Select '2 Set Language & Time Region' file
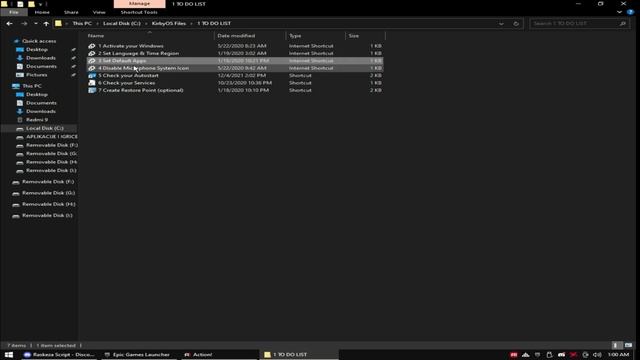 point(235,53)
